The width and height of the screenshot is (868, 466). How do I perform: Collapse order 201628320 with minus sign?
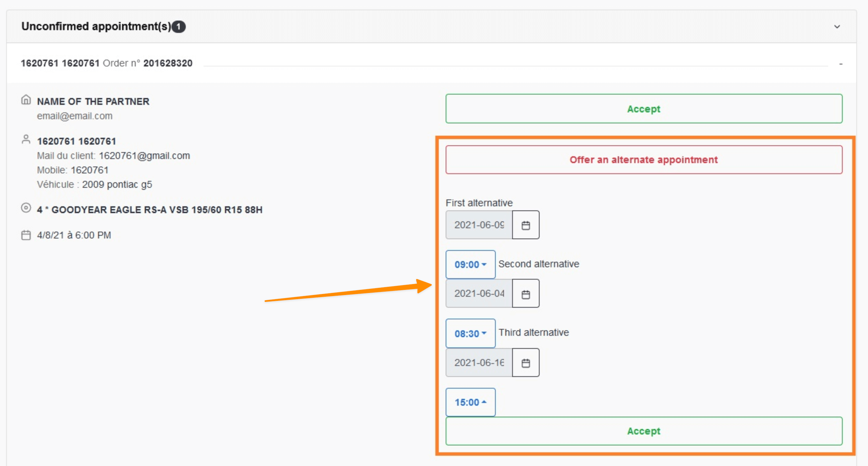[841, 64]
